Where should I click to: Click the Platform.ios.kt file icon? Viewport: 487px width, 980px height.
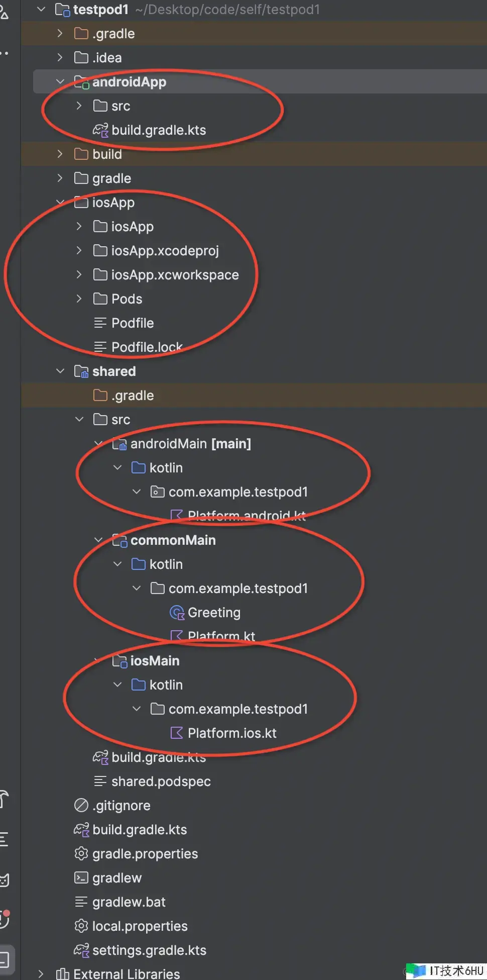177,733
